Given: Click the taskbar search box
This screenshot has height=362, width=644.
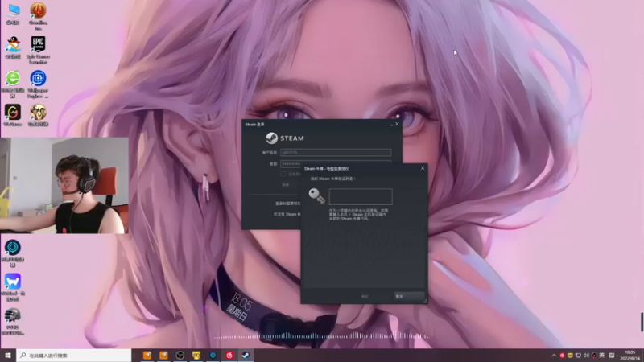Looking at the screenshot, I should point(74,356).
